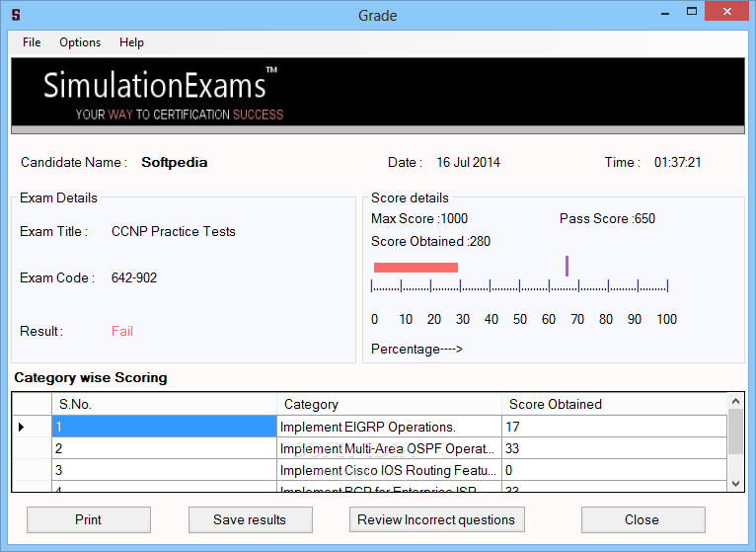
Task: Minimize the Grade window
Action: [x=665, y=12]
